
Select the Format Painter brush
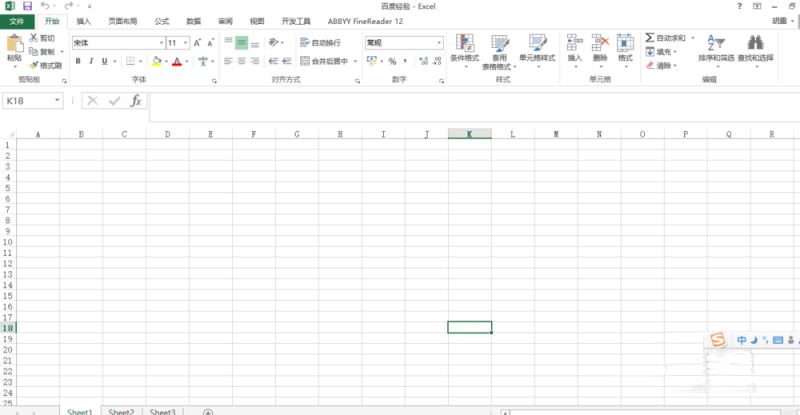point(34,65)
